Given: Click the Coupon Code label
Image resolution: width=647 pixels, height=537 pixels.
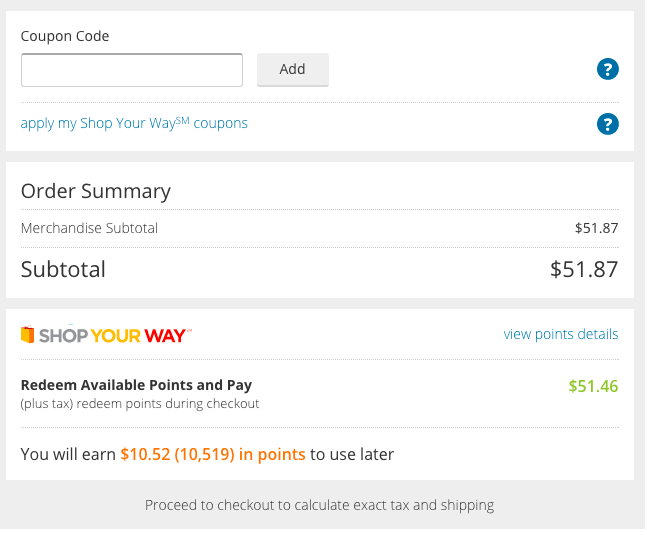Looking at the screenshot, I should pos(65,36).
